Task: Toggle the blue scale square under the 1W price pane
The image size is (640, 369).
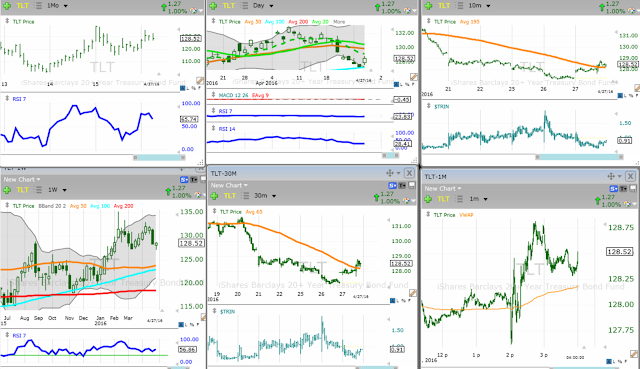Action: pos(181,325)
